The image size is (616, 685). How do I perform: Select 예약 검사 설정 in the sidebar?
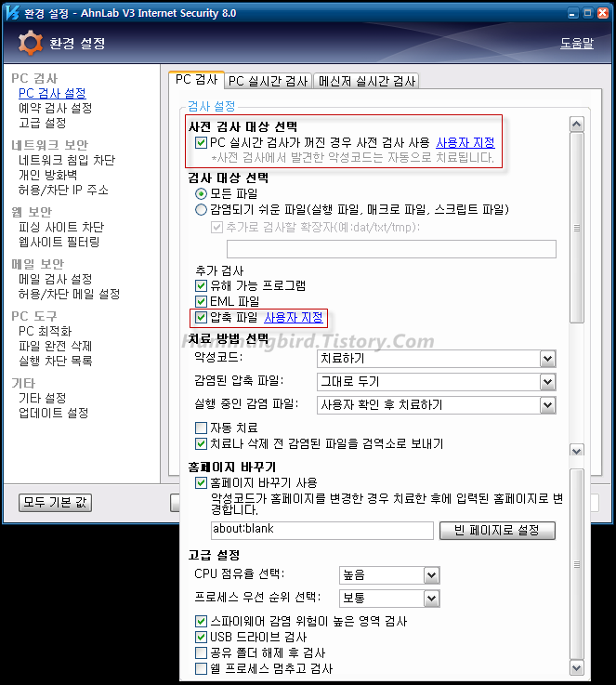tap(55, 108)
